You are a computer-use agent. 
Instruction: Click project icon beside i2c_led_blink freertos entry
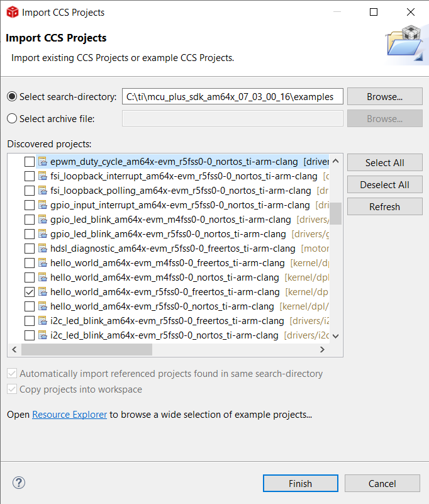pos(43,321)
